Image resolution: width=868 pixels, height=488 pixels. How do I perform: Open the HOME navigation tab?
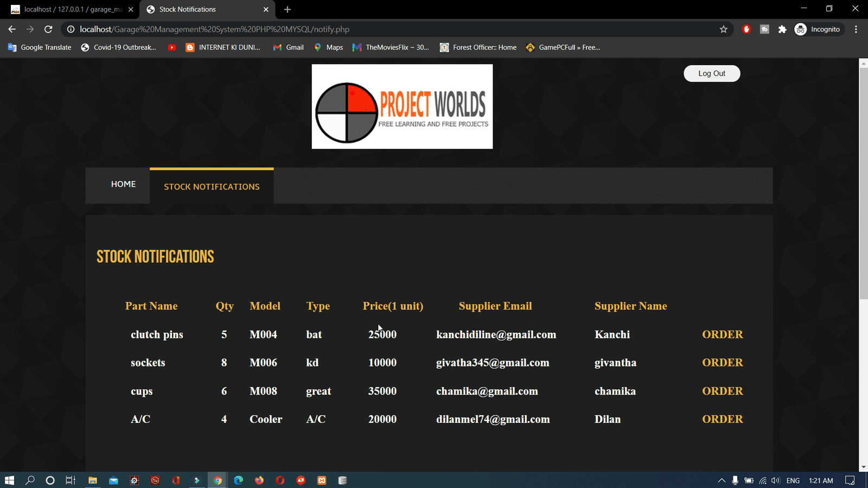(123, 185)
